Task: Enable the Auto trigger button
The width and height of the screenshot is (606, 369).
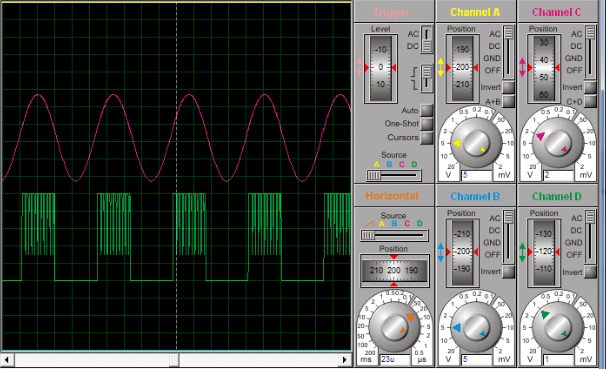Action: pyautogui.click(x=427, y=110)
